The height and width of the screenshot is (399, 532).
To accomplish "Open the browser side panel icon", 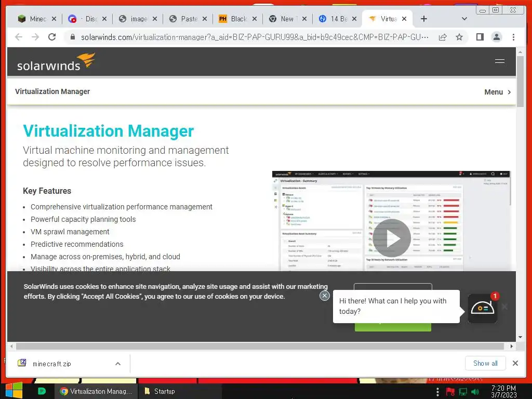I will (480, 37).
